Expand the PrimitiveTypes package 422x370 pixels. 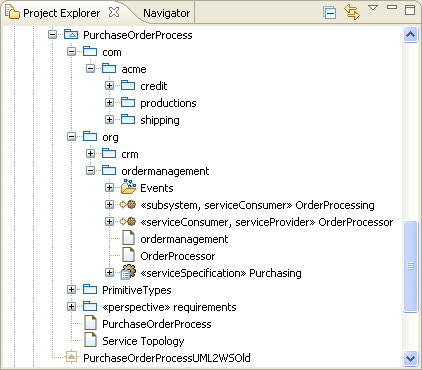pyautogui.click(x=72, y=289)
